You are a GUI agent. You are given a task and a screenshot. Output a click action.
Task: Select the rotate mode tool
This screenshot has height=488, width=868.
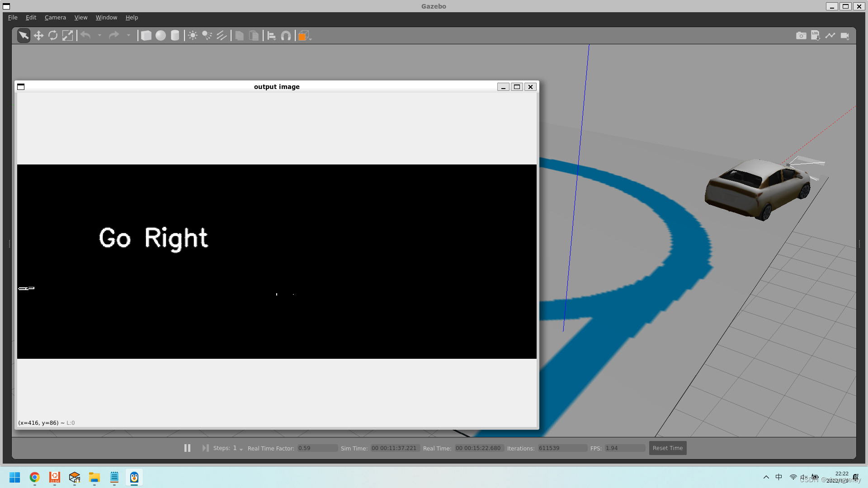(53, 36)
